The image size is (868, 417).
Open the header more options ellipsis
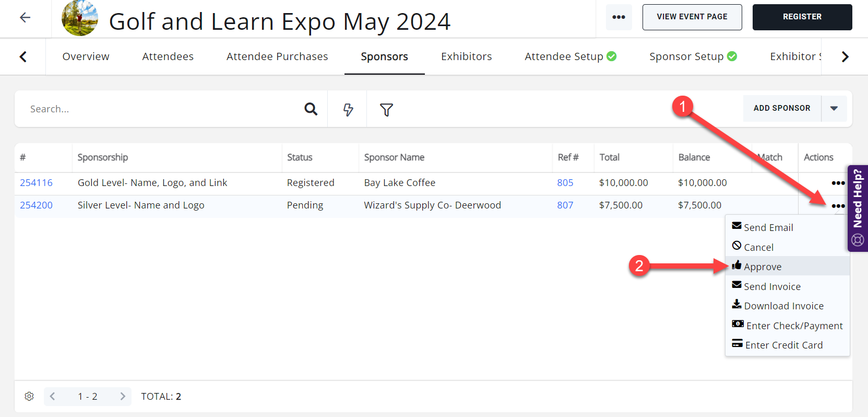click(619, 17)
